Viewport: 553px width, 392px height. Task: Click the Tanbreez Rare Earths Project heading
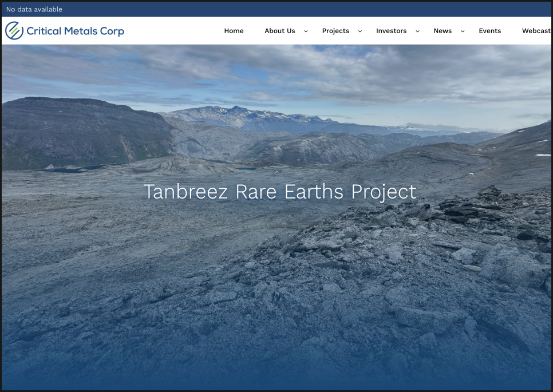tap(280, 192)
